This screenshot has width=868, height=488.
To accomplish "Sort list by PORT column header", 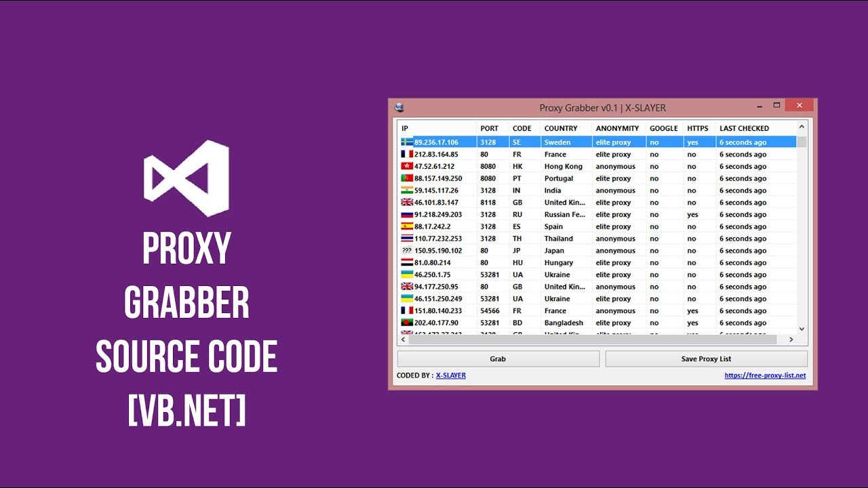I will coord(493,128).
